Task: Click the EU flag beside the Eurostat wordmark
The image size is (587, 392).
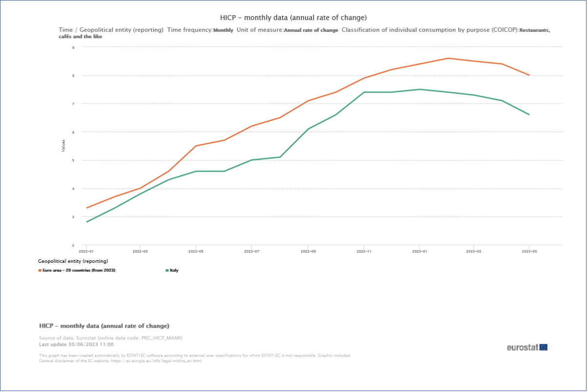Action: [x=543, y=347]
